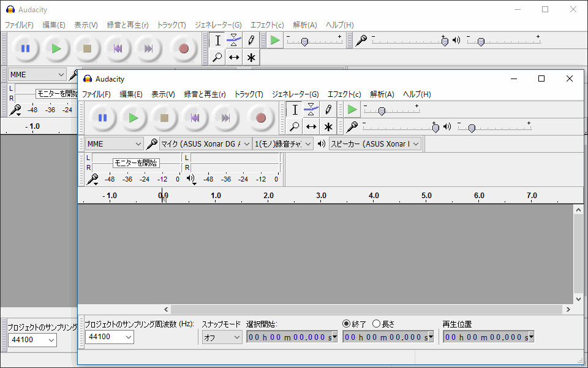Click モニターを開始 in back window meter
Screen dimensions: 588x368
coord(57,93)
